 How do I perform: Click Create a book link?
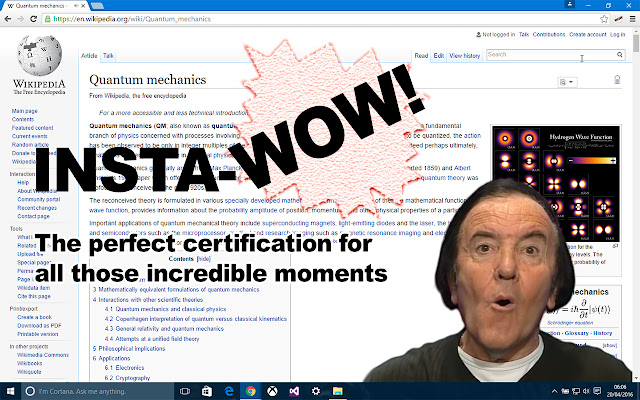(x=34, y=317)
